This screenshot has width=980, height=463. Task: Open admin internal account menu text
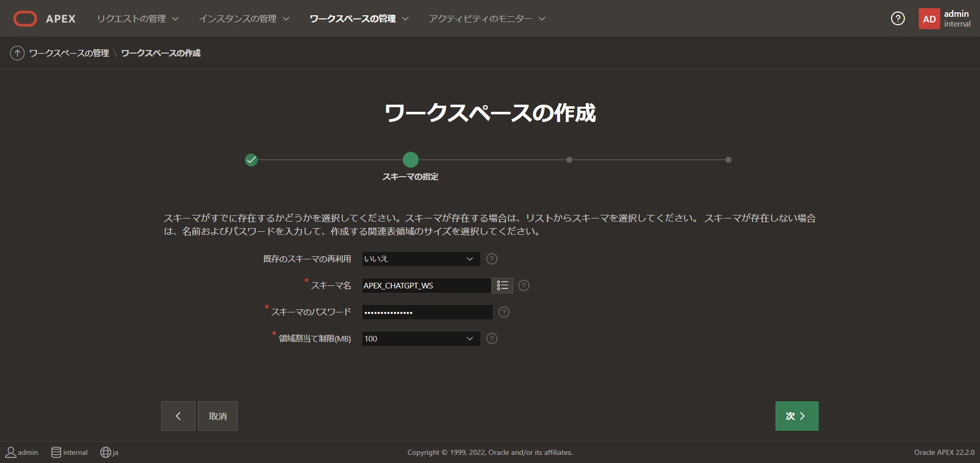tap(957, 19)
